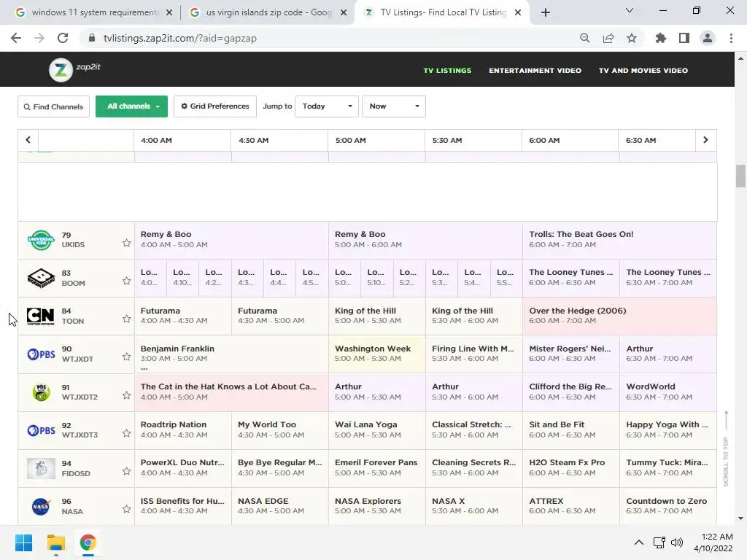Select the TV Listings browser tab
747x560 pixels.
(x=441, y=12)
